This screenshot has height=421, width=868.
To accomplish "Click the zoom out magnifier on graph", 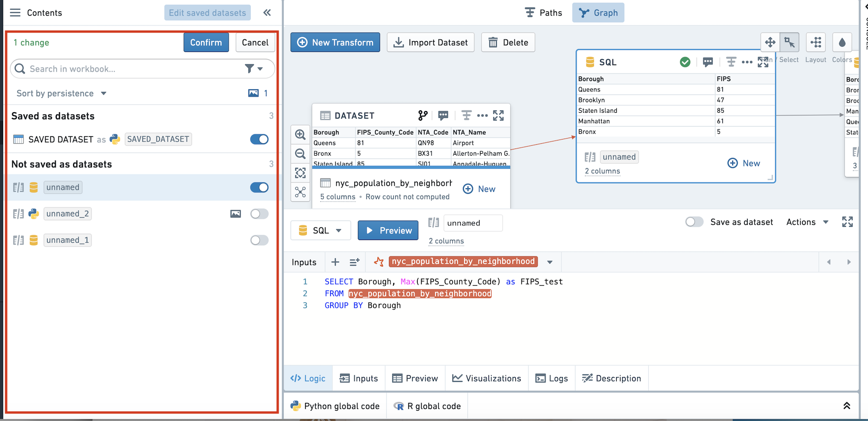I will click(300, 154).
